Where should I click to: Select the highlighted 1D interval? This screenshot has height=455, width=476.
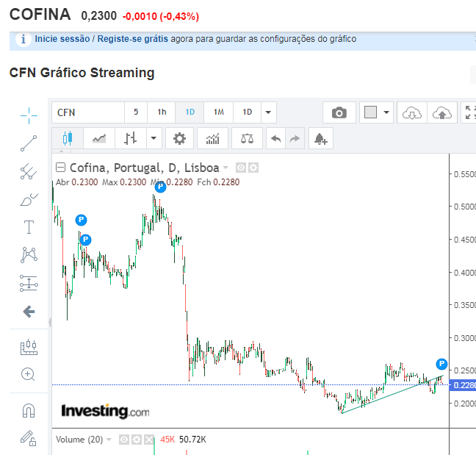(x=190, y=112)
